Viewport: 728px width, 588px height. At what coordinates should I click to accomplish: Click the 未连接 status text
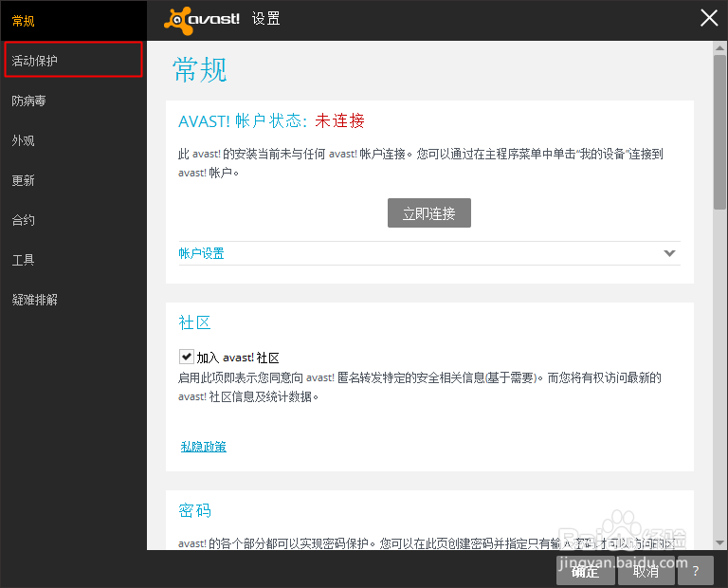click(x=339, y=120)
